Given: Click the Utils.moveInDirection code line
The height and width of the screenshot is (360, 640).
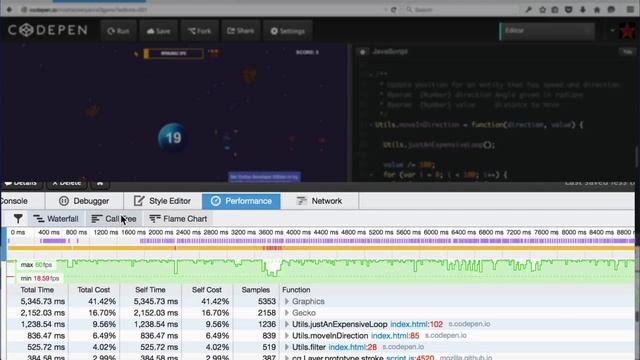Looking at the screenshot, I should [479, 125].
